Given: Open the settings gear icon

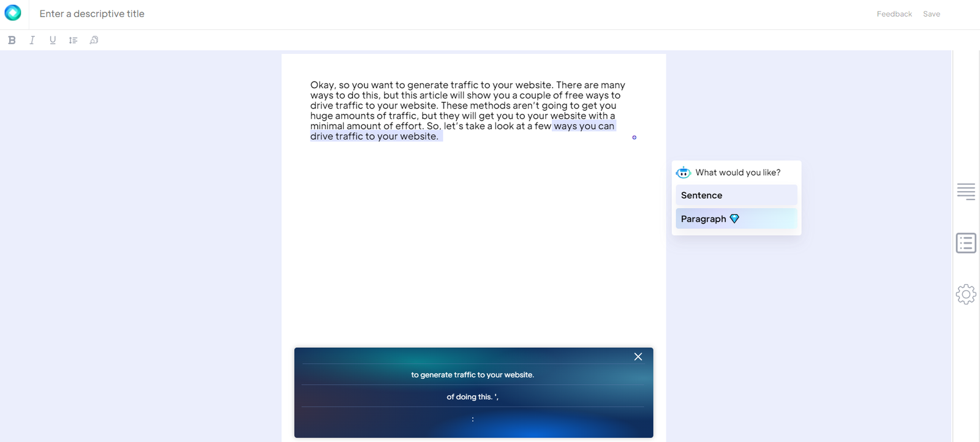Looking at the screenshot, I should point(966,294).
